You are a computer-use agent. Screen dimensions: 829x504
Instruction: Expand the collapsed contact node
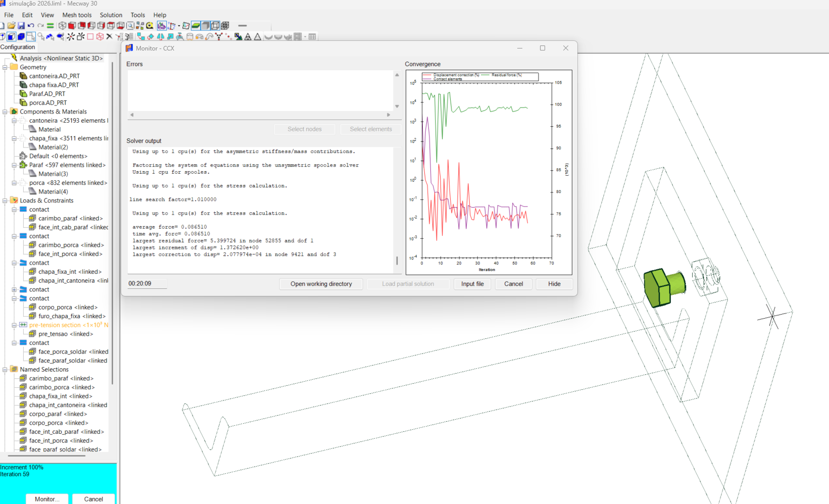(x=14, y=290)
